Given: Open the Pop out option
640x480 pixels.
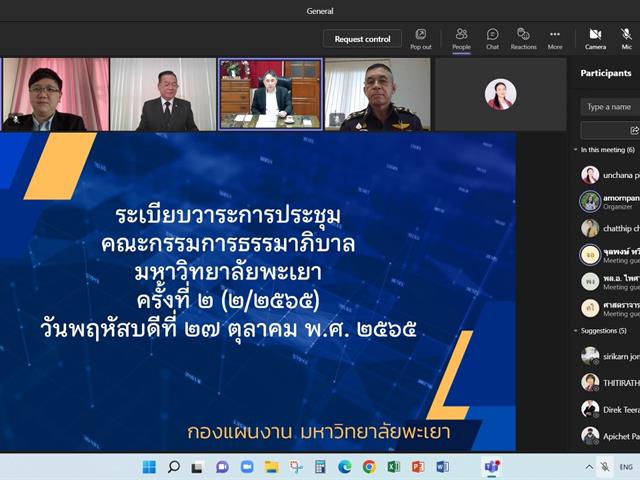Looking at the screenshot, I should [421, 39].
